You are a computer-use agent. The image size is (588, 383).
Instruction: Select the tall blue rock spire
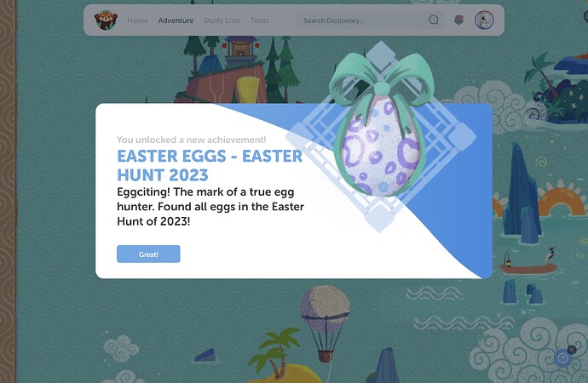click(522, 191)
